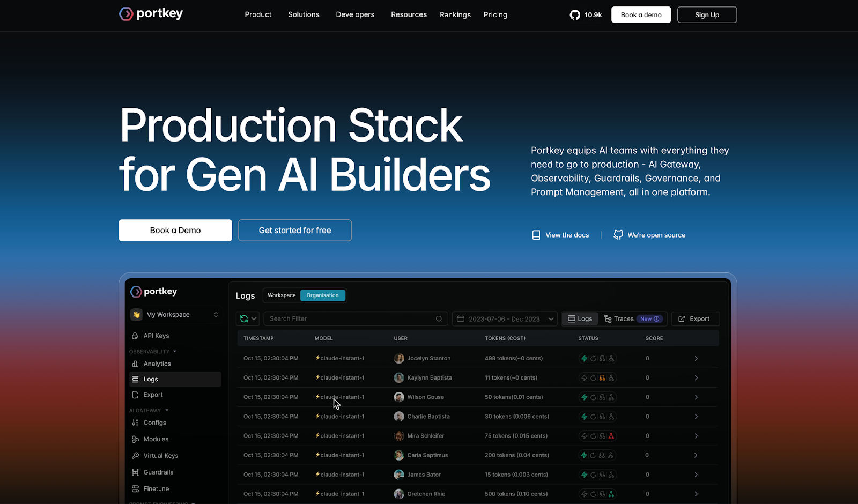Switch to the Traces view
Screen dimensions: 858x504
pos(619,318)
